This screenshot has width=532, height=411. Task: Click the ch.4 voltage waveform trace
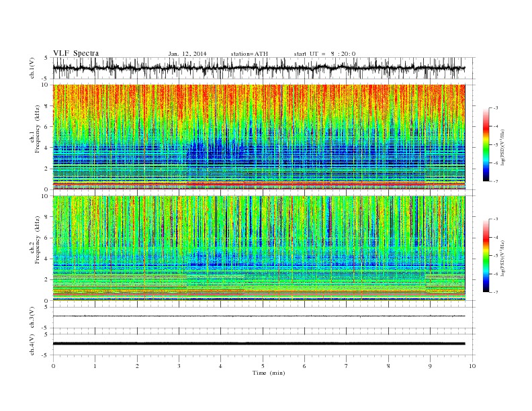coord(259,344)
